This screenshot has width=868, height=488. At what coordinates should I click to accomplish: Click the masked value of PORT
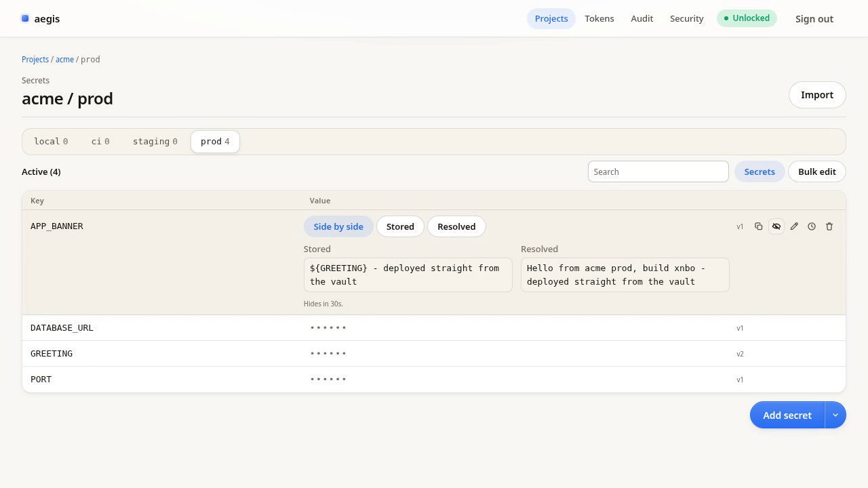point(328,380)
